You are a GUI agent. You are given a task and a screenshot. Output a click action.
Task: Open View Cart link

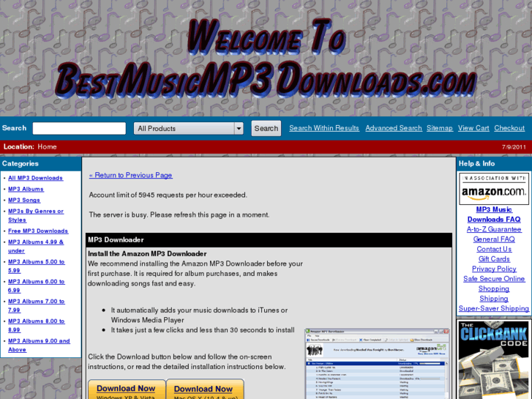[473, 128]
